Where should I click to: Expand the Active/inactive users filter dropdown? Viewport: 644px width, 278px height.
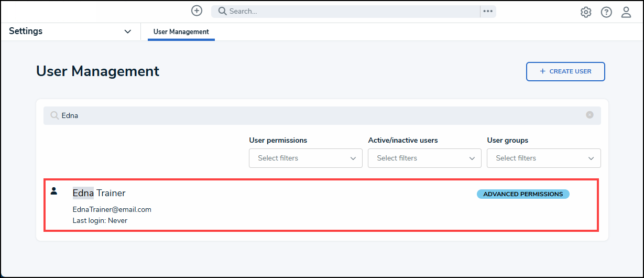[424, 158]
